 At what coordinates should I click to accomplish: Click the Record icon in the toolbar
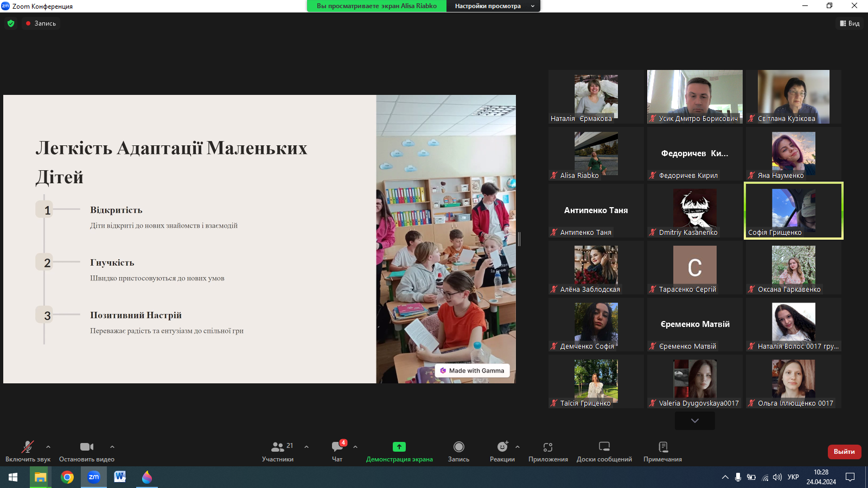click(459, 447)
